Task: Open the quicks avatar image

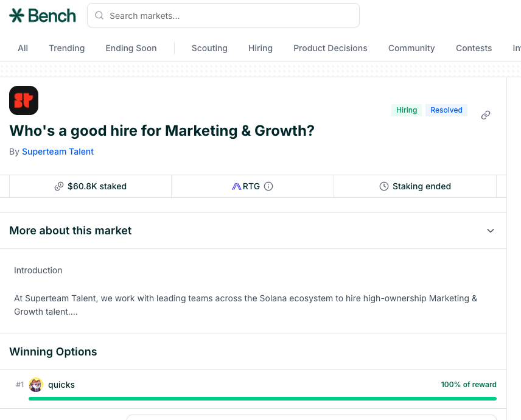Action: [36, 385]
